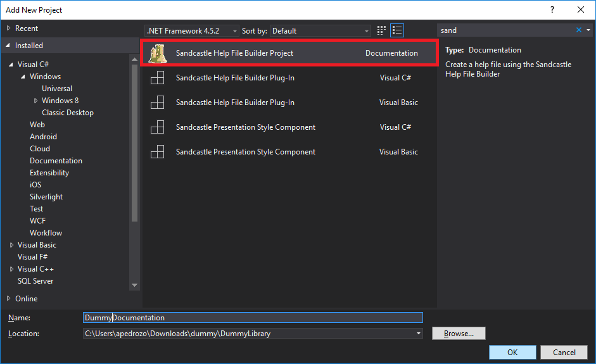Select the Web category
This screenshot has height=364, width=596.
pyautogui.click(x=37, y=125)
